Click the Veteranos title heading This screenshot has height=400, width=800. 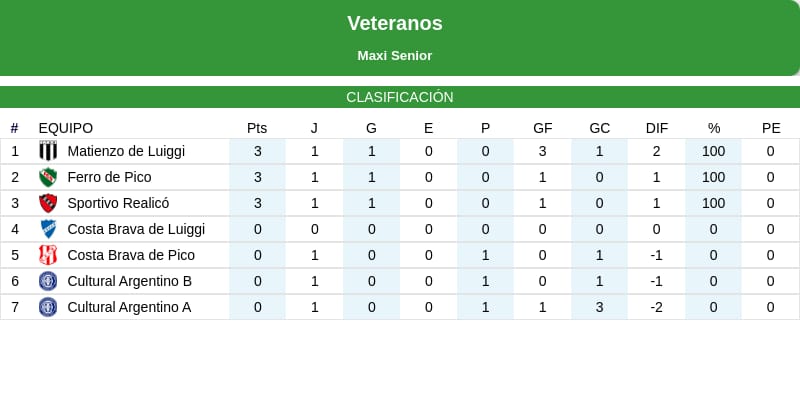[395, 23]
